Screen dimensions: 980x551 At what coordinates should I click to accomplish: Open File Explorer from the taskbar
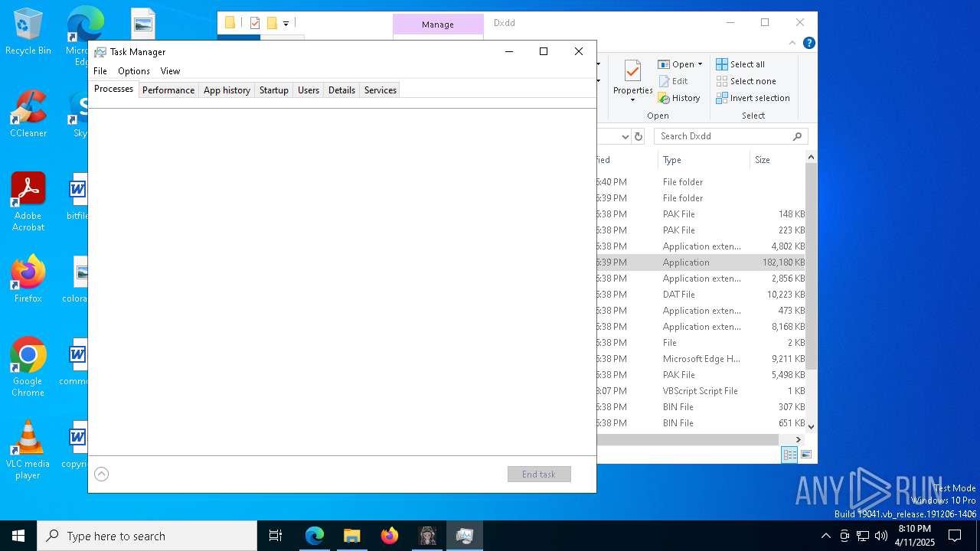[x=351, y=536]
